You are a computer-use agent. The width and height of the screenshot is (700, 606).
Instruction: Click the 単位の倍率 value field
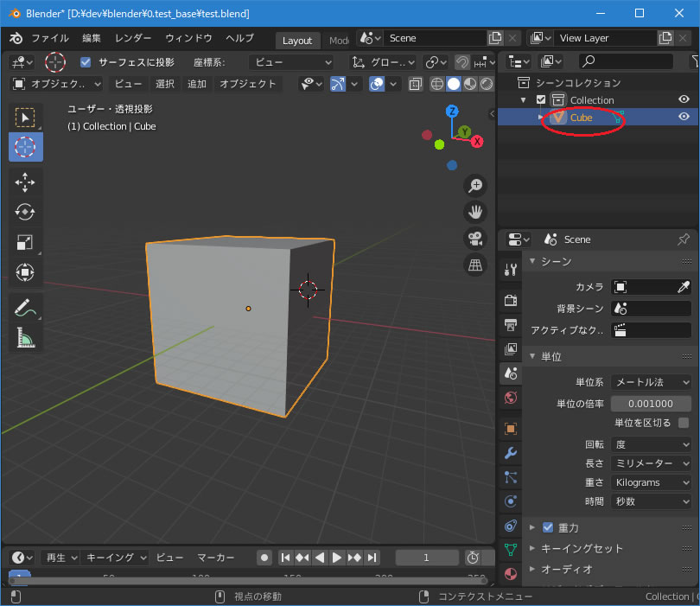point(651,404)
